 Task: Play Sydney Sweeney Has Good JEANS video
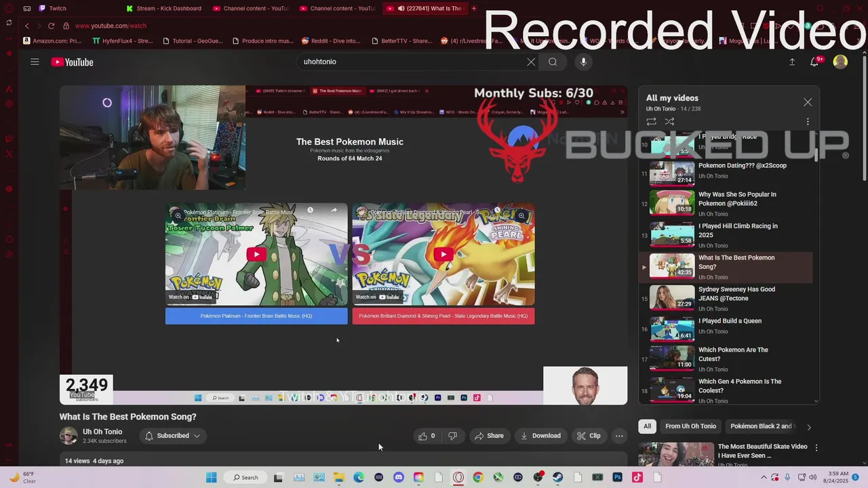tap(726, 298)
